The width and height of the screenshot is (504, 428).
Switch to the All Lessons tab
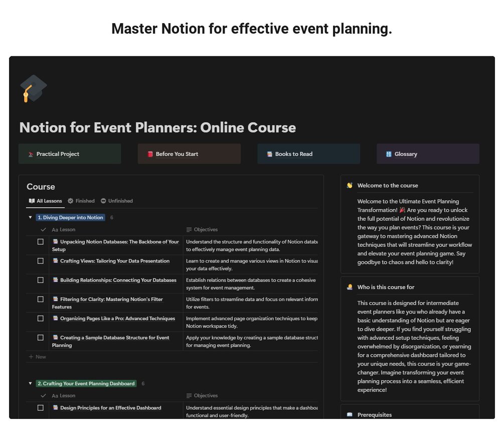45,201
